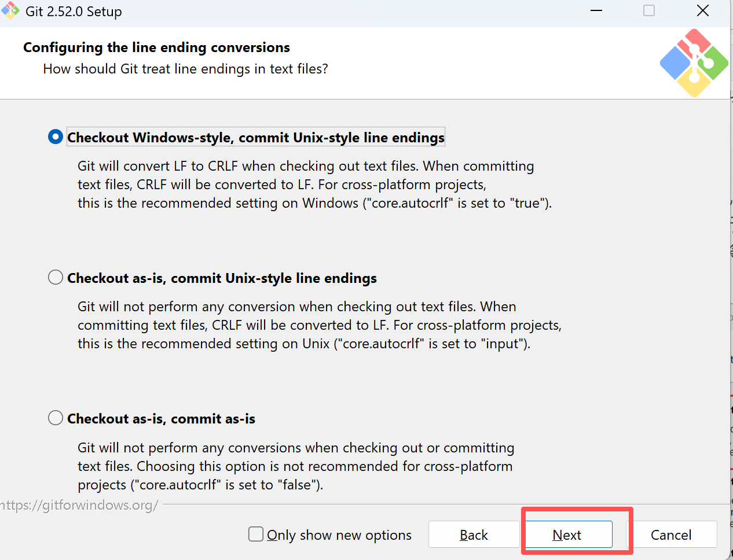Click the greyed-out maximize button
This screenshot has width=733, height=560.
coord(649,11)
